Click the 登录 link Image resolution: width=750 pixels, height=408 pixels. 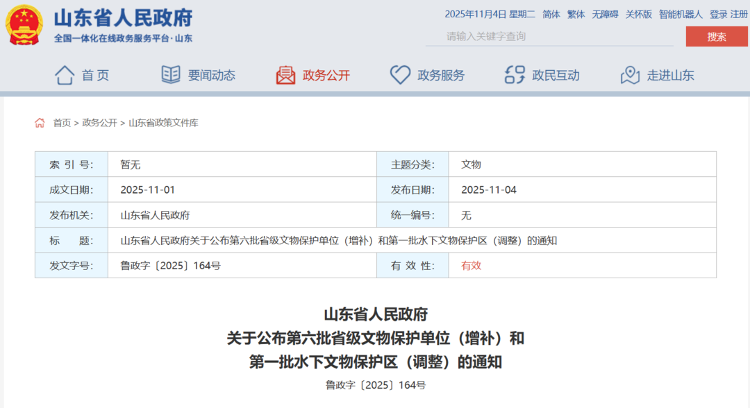718,14
